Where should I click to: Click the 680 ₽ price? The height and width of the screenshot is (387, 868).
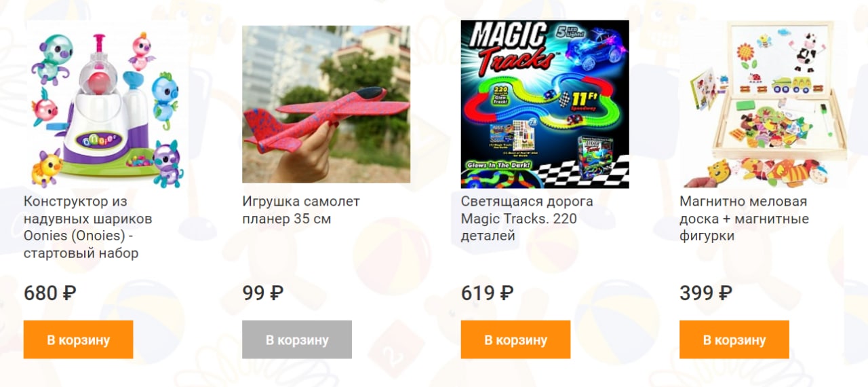pos(50,293)
